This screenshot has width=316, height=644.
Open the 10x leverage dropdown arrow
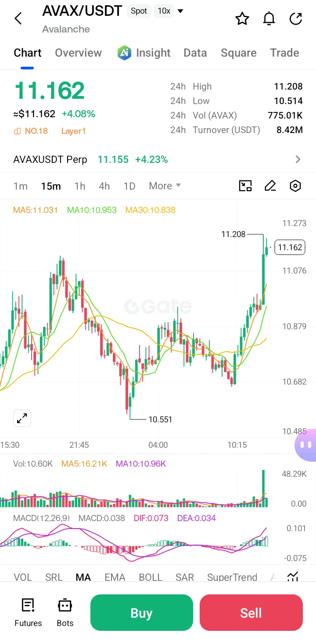[x=180, y=11]
